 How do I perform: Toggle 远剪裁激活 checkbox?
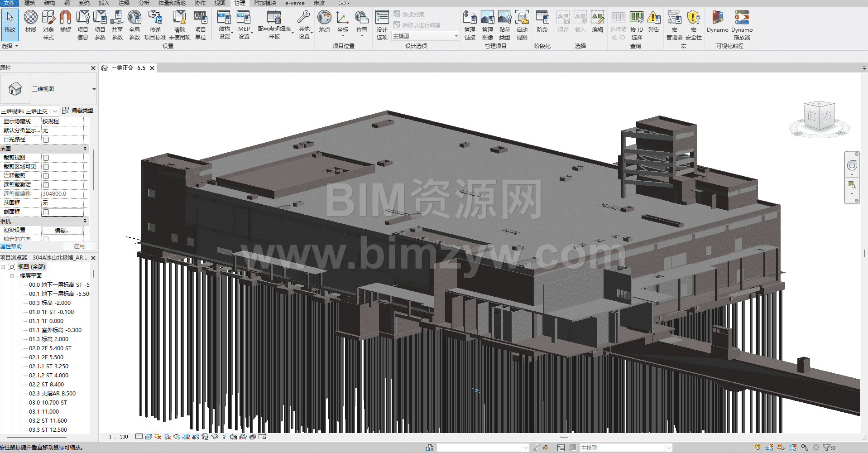pos(46,185)
